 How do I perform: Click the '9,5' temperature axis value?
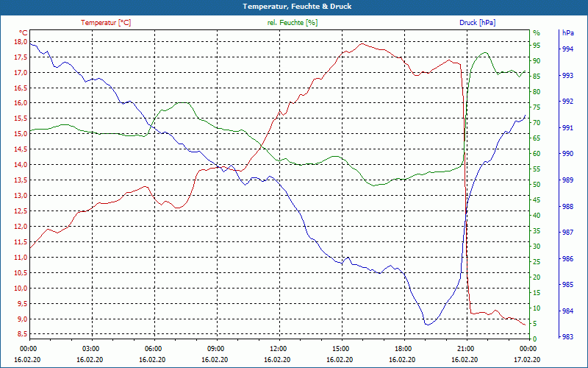(x=22, y=304)
